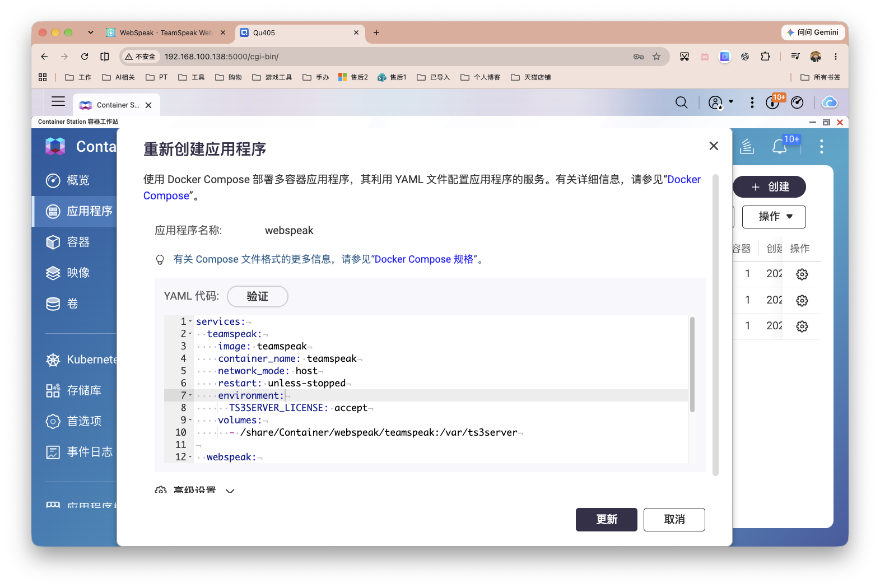The height and width of the screenshot is (588, 880).
Task: Collapse the services fold on line 1
Action: pos(190,321)
